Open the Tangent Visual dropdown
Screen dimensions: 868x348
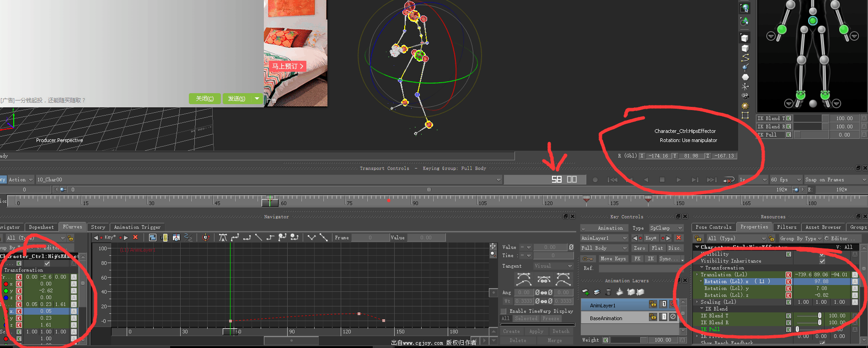[x=553, y=266]
